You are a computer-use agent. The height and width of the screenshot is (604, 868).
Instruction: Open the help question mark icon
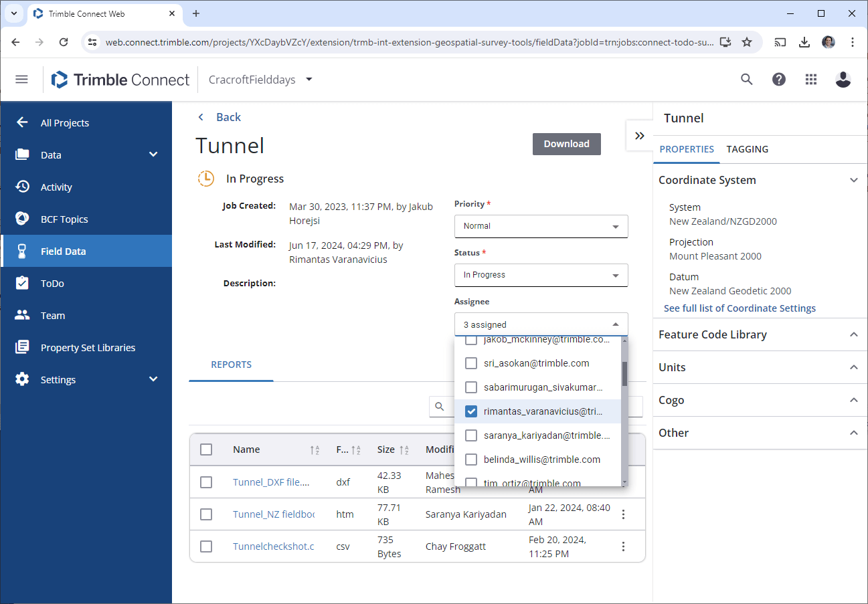[x=779, y=80]
